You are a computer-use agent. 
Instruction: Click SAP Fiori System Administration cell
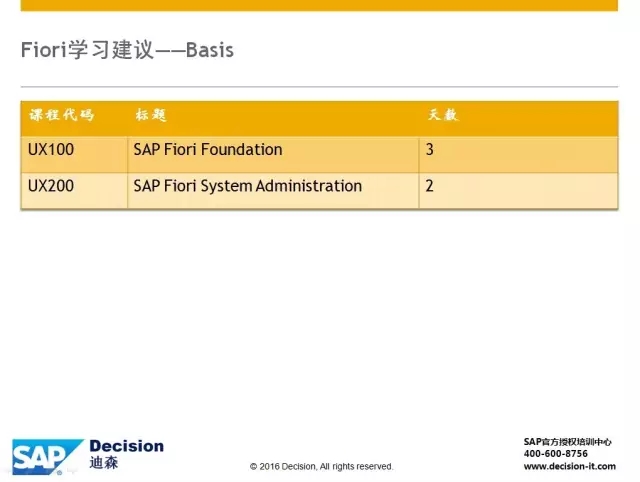273,190
